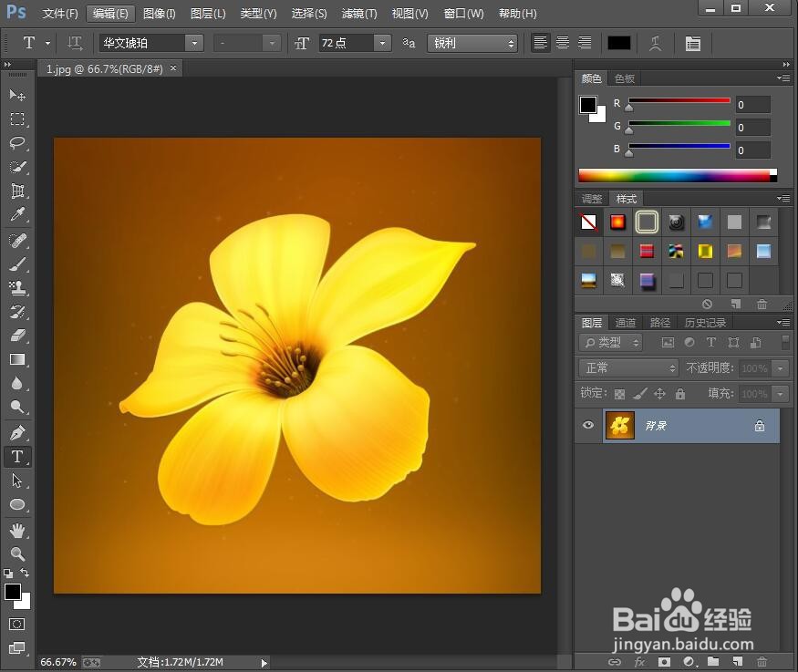Select the Spot Healing Brush tool
The image size is (798, 672).
pyautogui.click(x=17, y=240)
